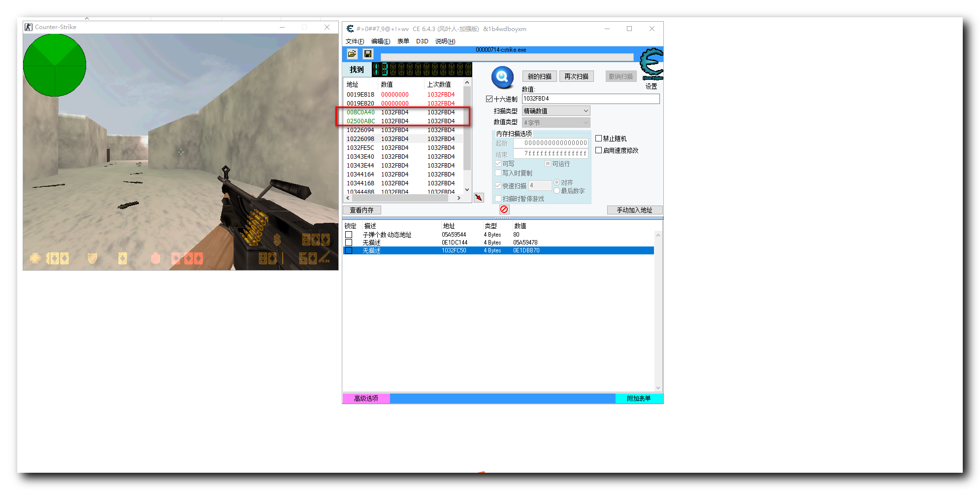Click value 05A59478 in the address table
980x490 pixels.
[x=525, y=243]
